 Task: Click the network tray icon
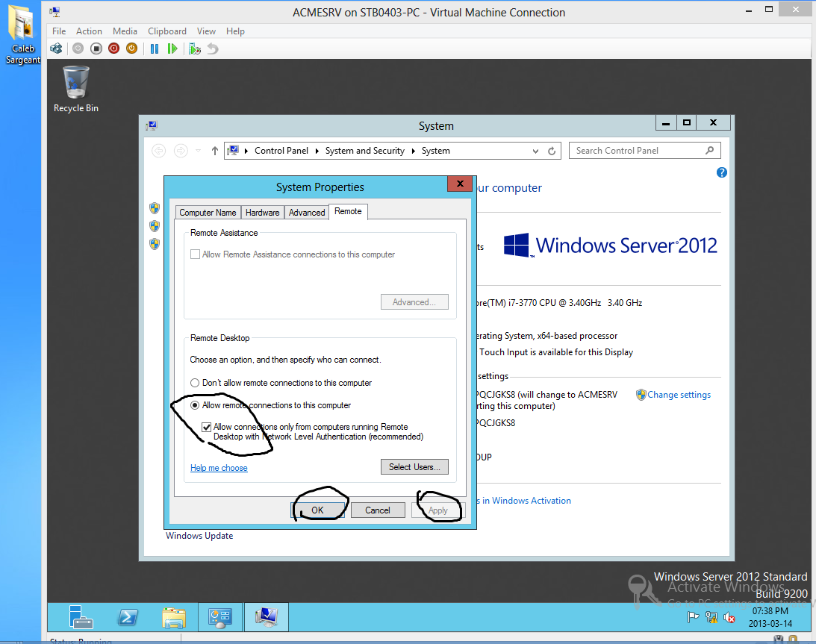pyautogui.click(x=711, y=617)
